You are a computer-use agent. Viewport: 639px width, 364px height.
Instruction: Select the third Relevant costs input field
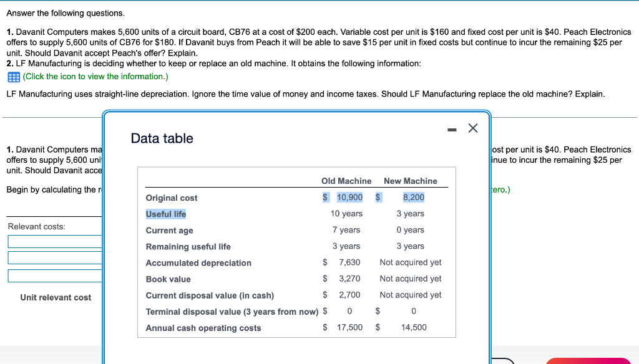(x=55, y=275)
